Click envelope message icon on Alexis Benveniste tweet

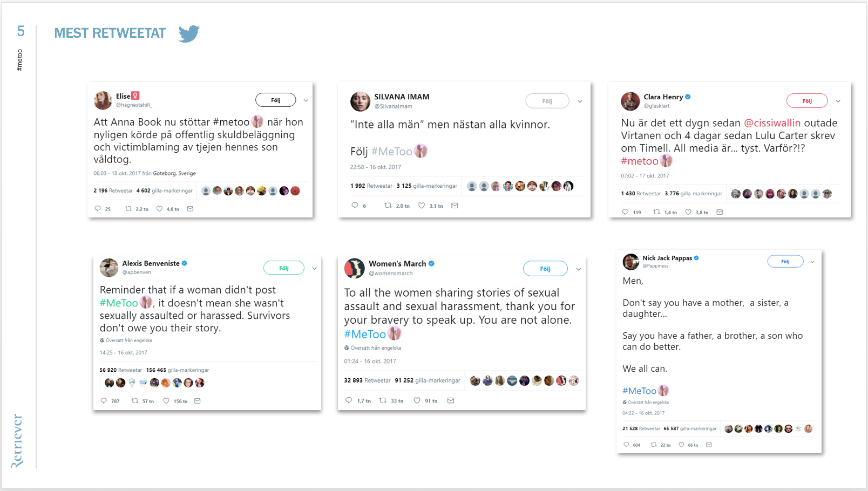[x=198, y=401]
